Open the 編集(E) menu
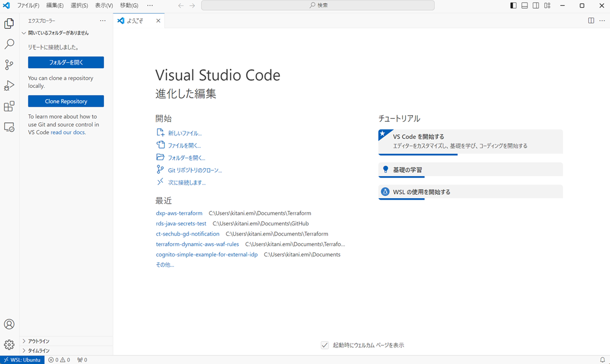The width and height of the screenshot is (610, 364). 55,6
